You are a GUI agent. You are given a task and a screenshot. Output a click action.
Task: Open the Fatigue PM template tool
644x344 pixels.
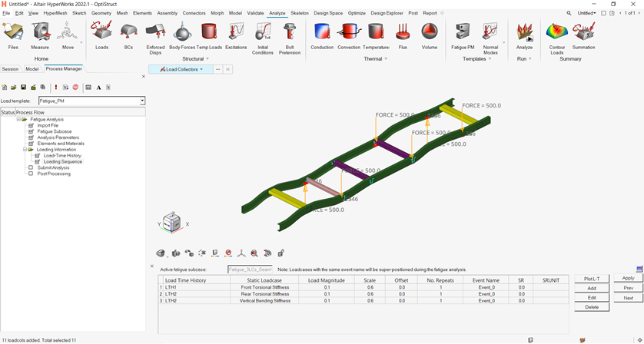[463, 35]
